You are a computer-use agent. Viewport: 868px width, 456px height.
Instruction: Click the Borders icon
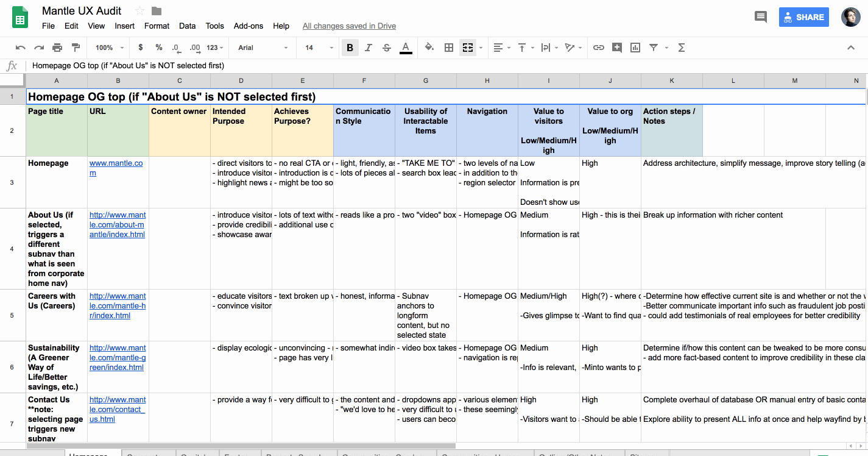coord(449,48)
